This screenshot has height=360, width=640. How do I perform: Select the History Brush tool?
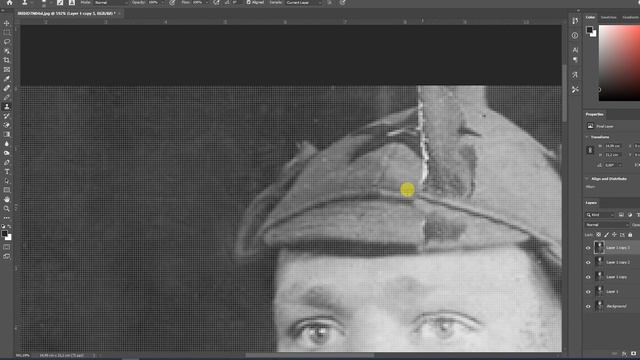(7, 116)
